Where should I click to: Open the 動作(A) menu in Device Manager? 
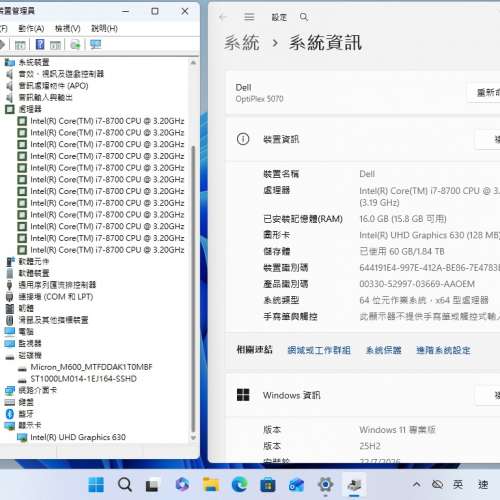point(31,29)
